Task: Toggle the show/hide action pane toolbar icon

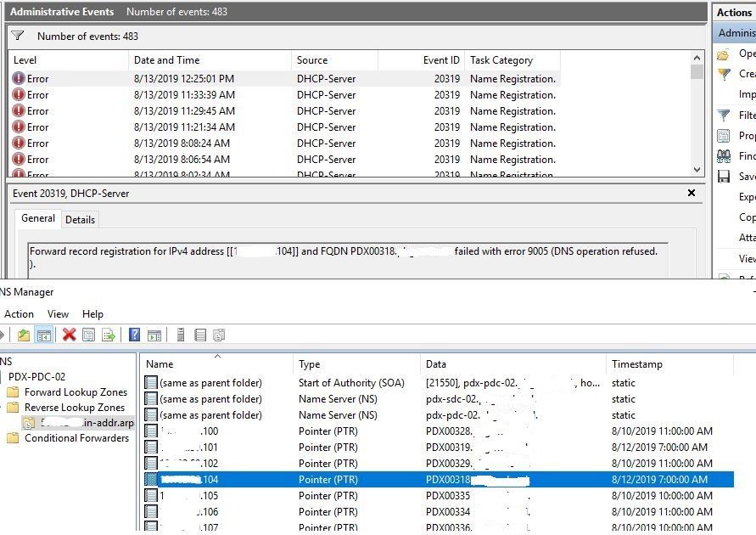Action: pos(154,335)
